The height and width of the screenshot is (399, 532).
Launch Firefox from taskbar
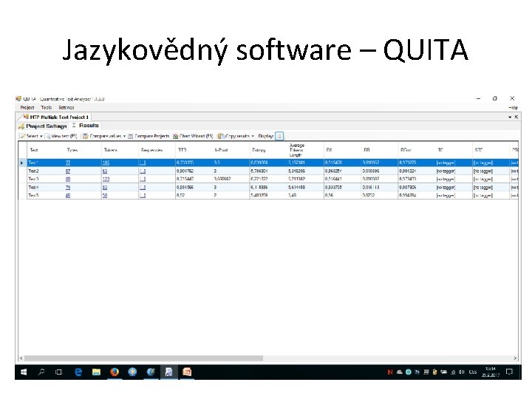(x=115, y=372)
